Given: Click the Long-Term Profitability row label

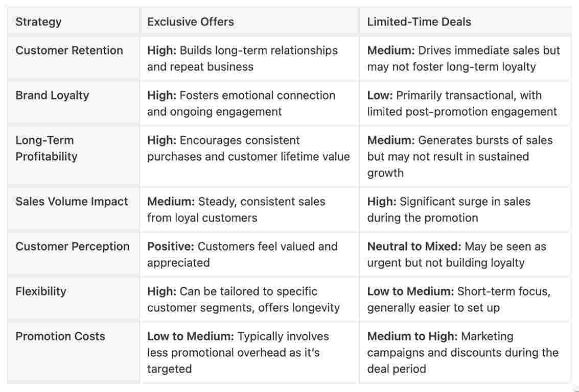Looking at the screenshot, I should (x=46, y=148).
